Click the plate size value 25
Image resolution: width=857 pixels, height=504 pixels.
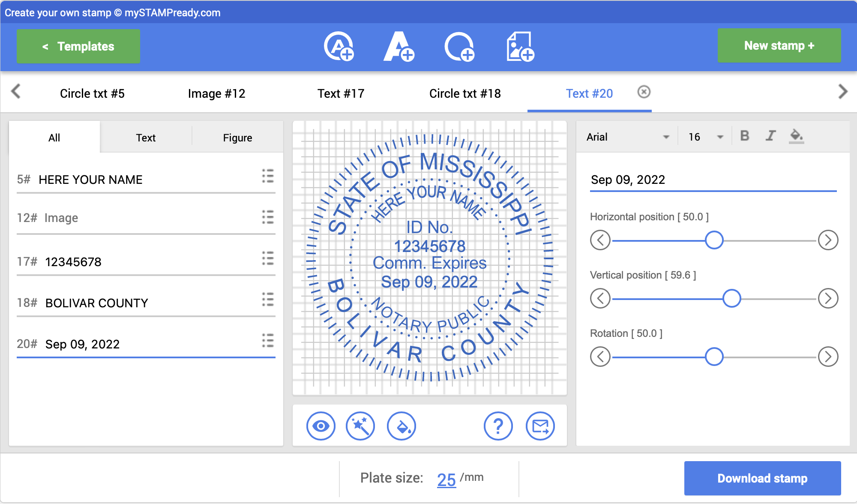tap(446, 480)
